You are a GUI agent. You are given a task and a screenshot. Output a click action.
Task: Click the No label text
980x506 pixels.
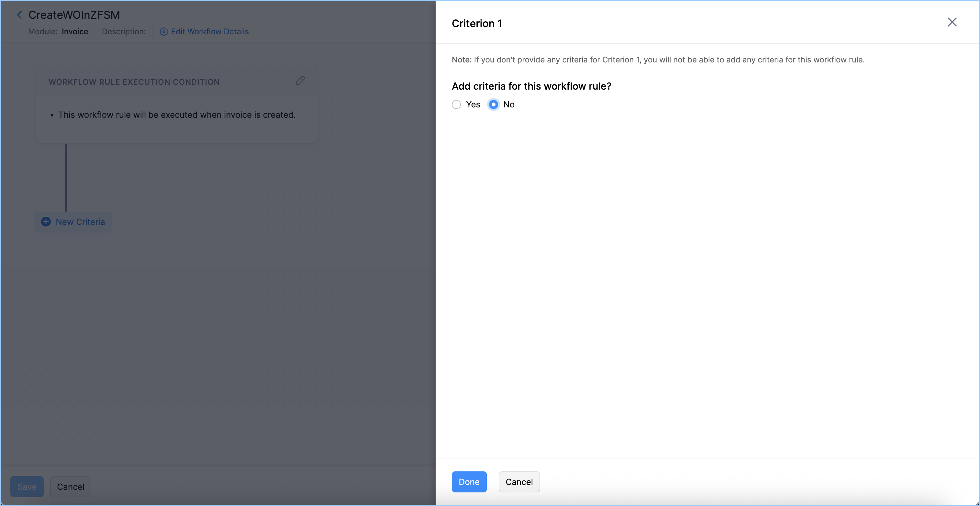tap(509, 104)
